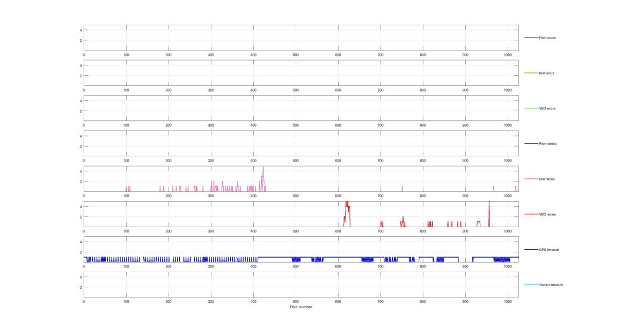Click the 0 tick under Sensor timeouts plot
This screenshot has height=334, width=644.
(84, 302)
